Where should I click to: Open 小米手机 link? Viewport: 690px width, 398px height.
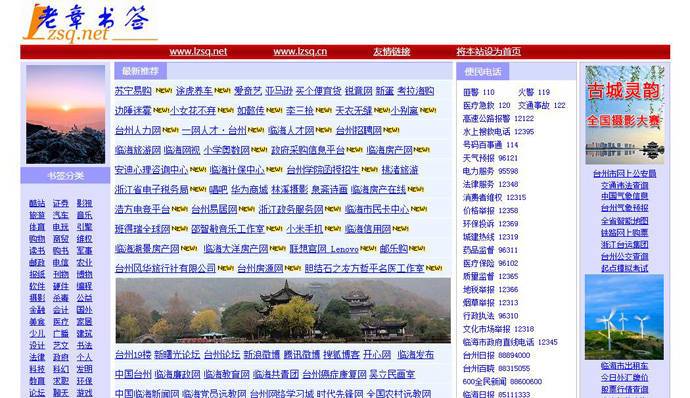point(305,229)
